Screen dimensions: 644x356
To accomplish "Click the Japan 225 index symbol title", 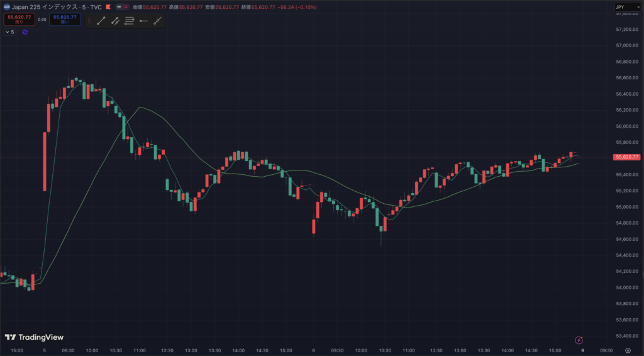I will 52,7.
